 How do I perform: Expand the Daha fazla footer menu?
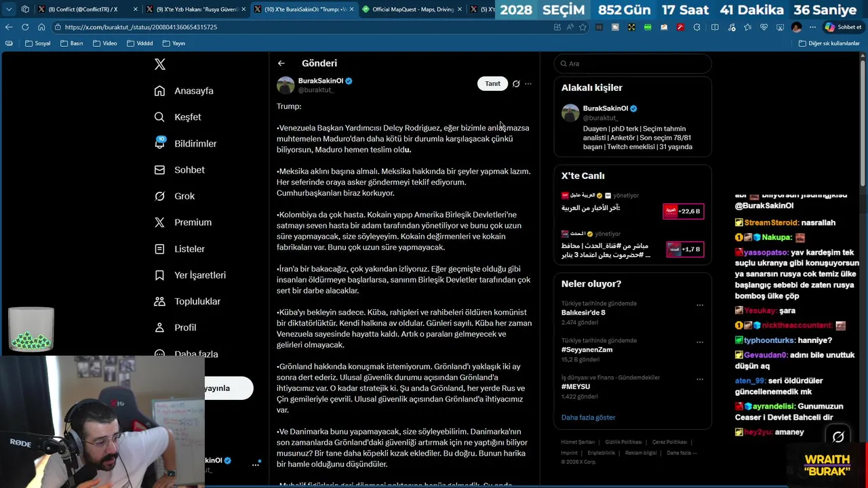coord(681,453)
